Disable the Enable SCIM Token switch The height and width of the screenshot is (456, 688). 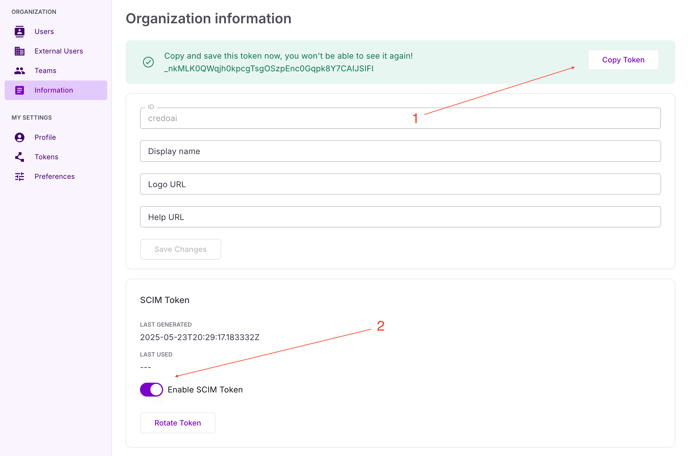coord(151,390)
